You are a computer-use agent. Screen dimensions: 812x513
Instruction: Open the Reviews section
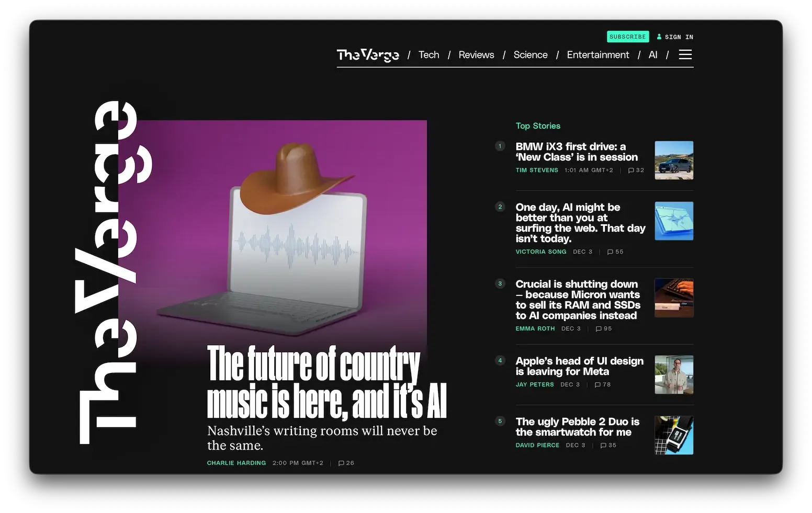(476, 55)
